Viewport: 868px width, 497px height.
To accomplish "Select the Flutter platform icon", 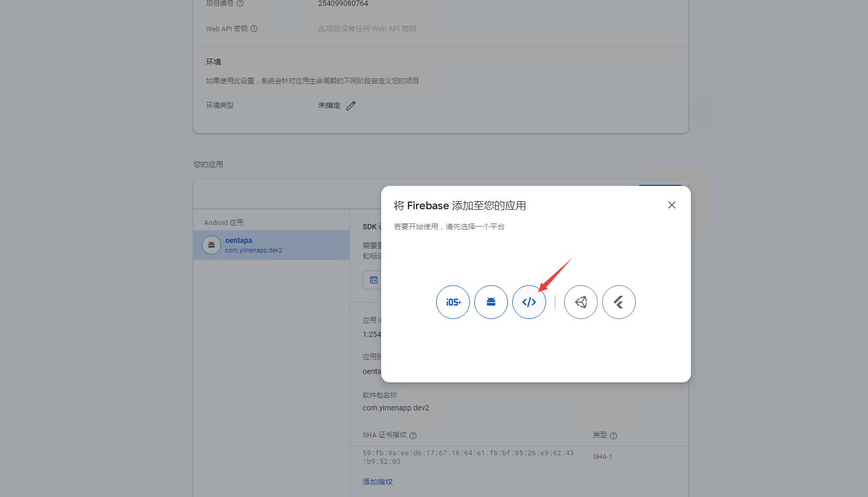I will [x=619, y=302].
